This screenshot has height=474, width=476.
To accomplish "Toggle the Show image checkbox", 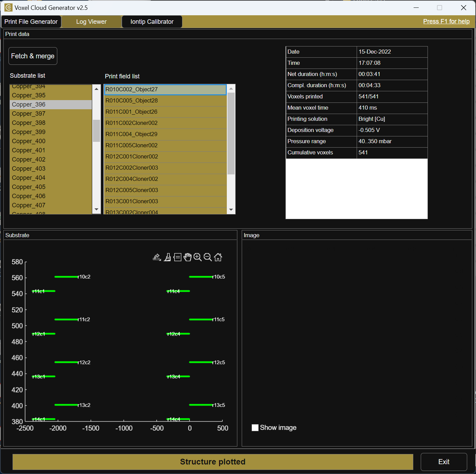I will (255, 428).
